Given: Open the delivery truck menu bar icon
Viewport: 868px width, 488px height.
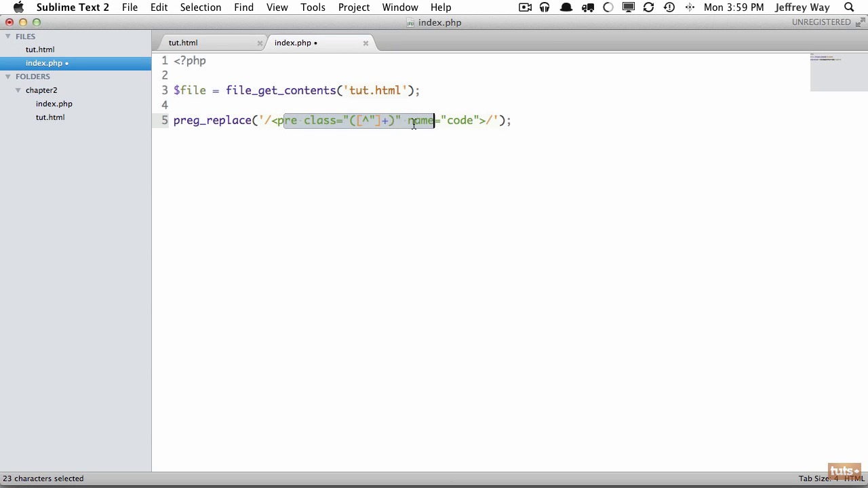Looking at the screenshot, I should coord(587,7).
